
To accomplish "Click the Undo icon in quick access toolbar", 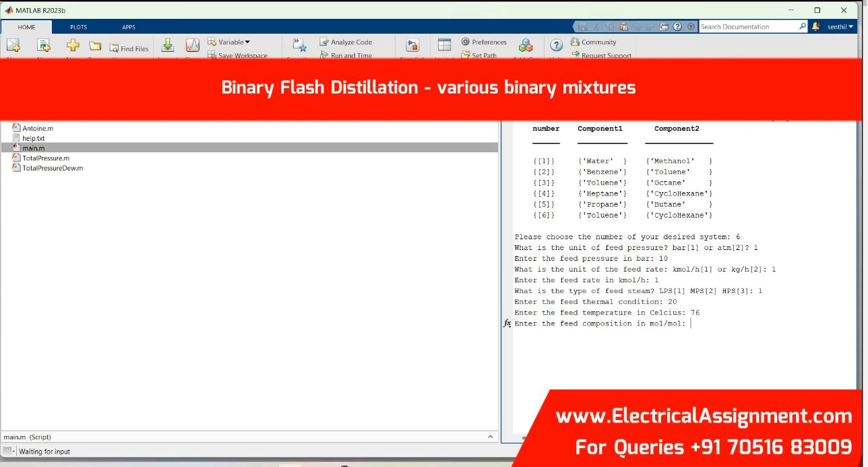I will pyautogui.click(x=637, y=27).
